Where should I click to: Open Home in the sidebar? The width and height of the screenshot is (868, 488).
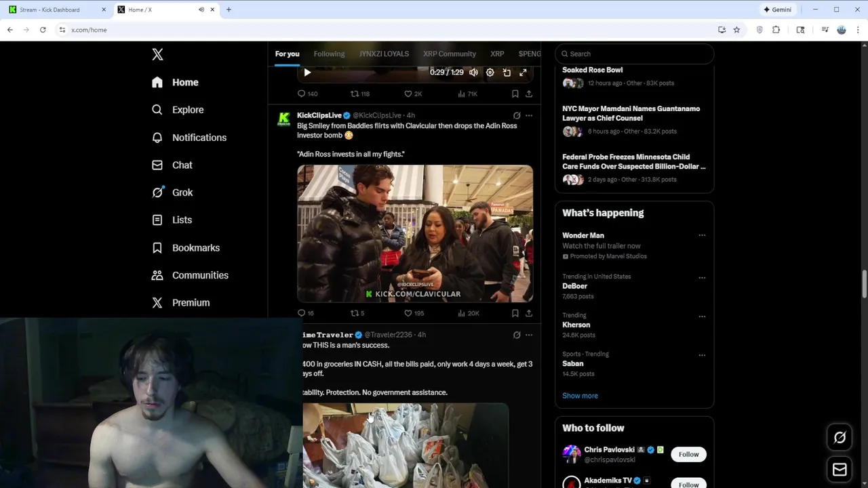(175, 82)
